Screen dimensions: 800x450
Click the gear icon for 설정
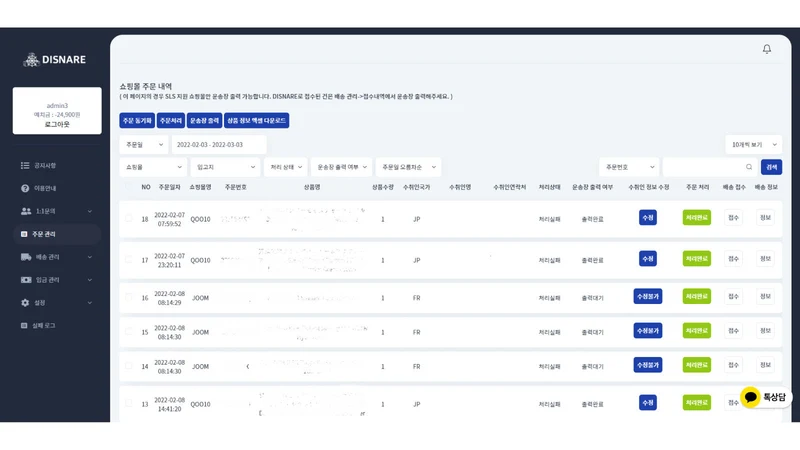coord(25,303)
